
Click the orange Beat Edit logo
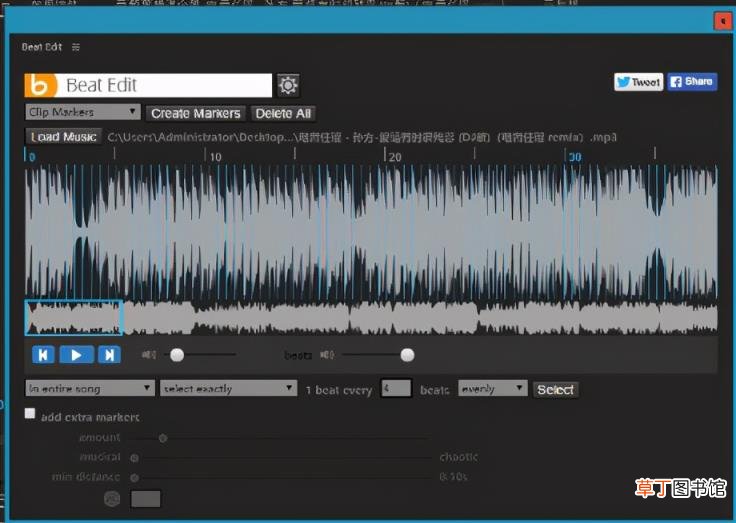tap(41, 85)
